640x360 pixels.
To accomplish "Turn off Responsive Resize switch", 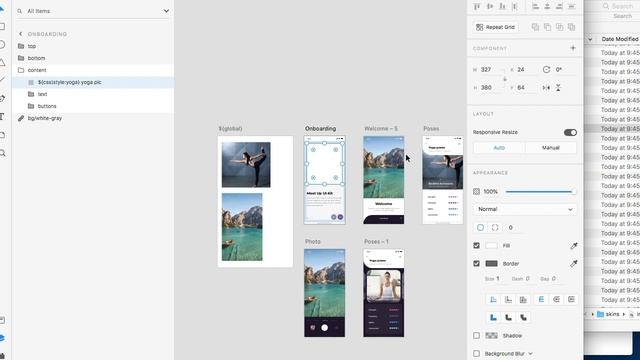I will pyautogui.click(x=570, y=132).
